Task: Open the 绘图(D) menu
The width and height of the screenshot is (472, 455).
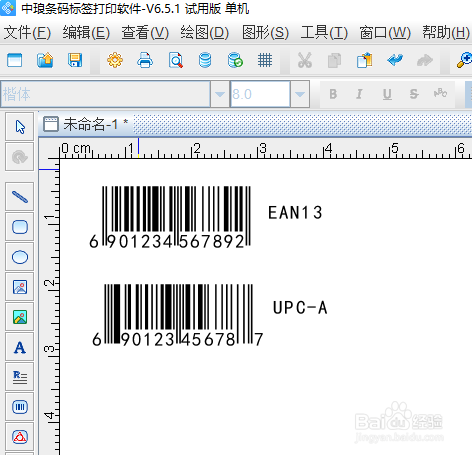Action: click(205, 33)
